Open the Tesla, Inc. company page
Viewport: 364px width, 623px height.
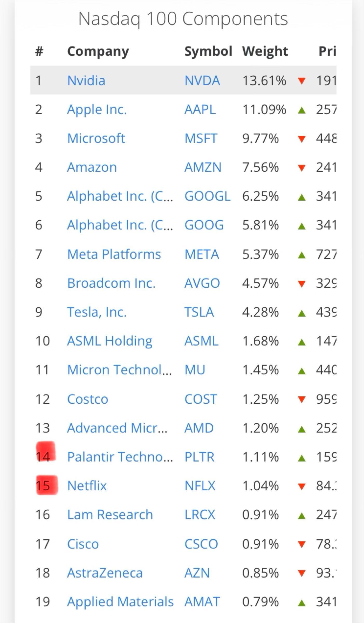[x=97, y=312]
